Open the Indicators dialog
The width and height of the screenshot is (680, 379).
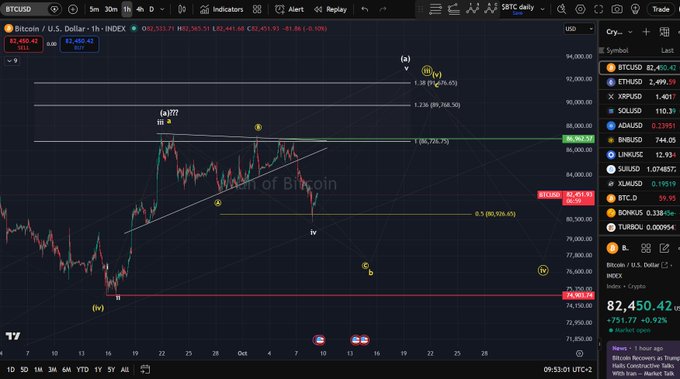[x=221, y=9]
